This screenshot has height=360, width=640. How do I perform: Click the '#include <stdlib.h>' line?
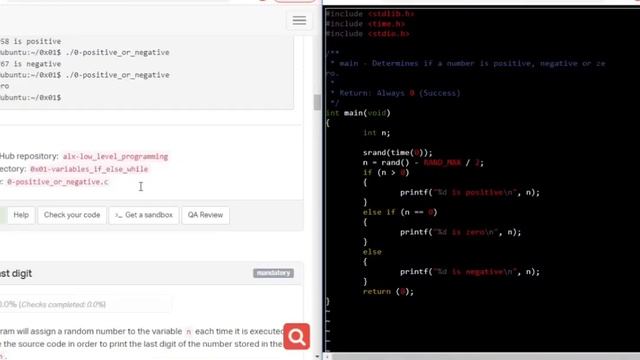370,14
